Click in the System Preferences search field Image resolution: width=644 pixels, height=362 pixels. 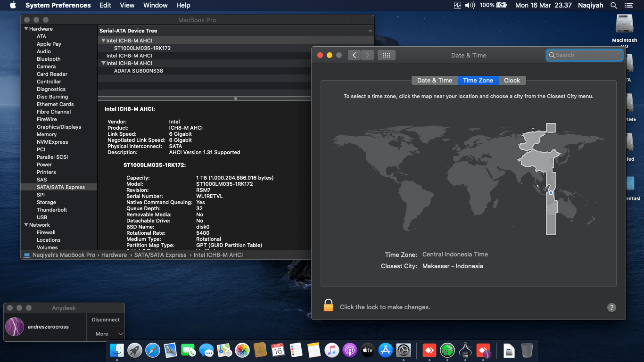tap(585, 55)
